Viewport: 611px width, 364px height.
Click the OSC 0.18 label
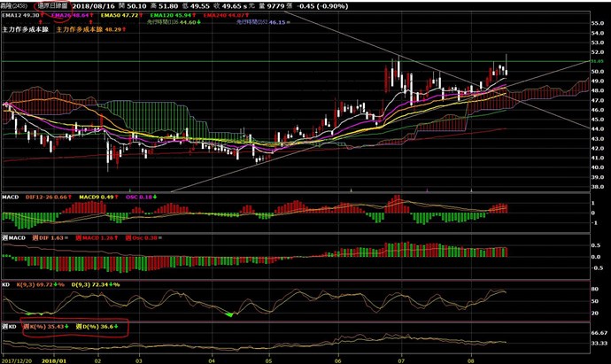[141, 197]
